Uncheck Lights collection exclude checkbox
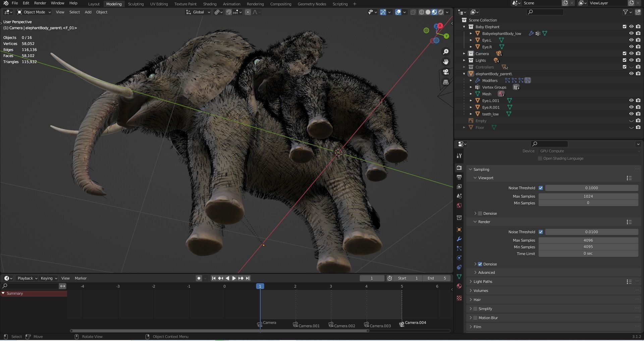This screenshot has width=644, height=341. pos(625,60)
